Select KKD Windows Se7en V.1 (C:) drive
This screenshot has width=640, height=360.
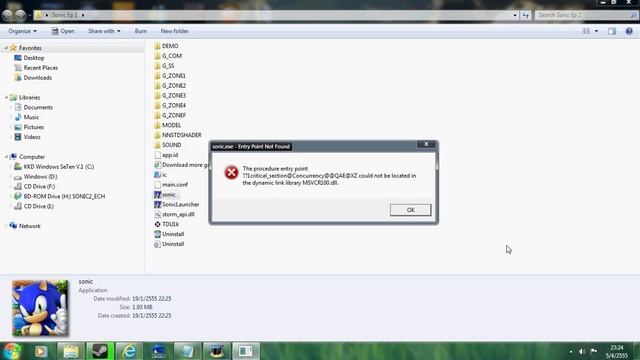pyautogui.click(x=58, y=167)
